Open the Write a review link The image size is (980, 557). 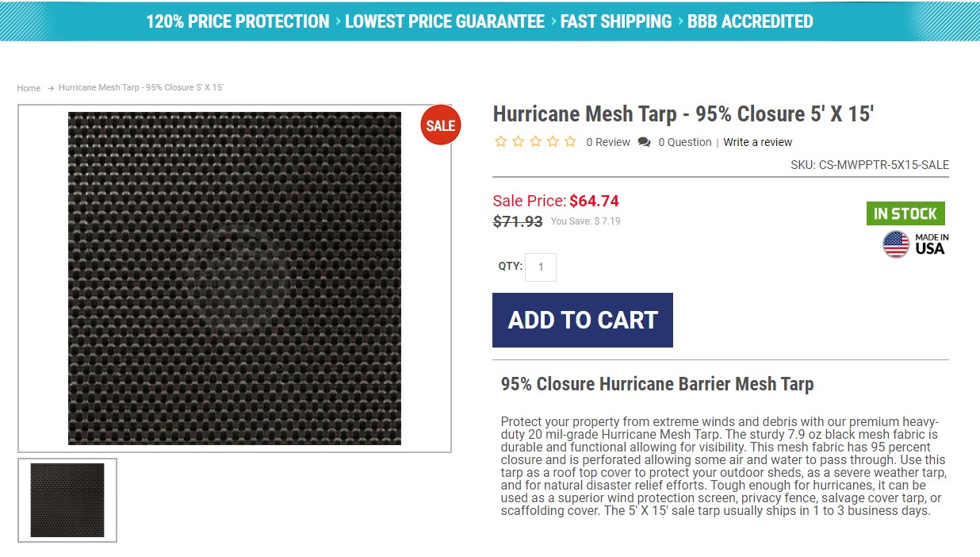click(758, 142)
